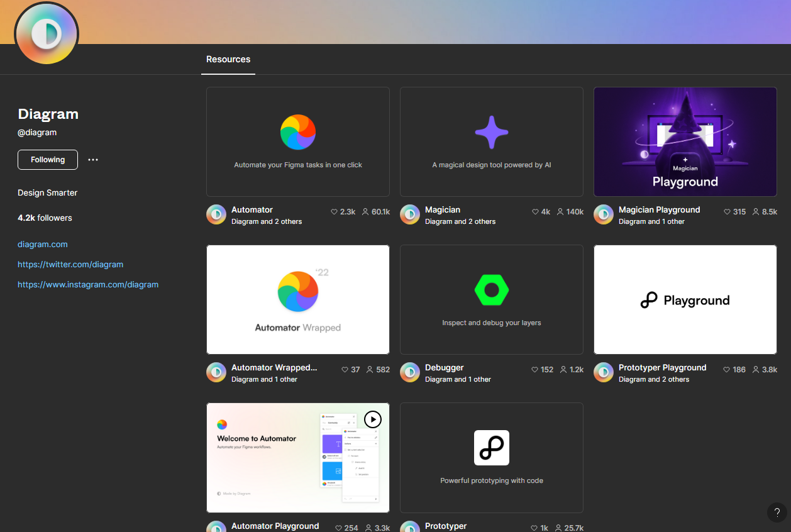Open the 'A magical design tool' thumbnail
Viewport: 791px width, 532px height.
click(x=492, y=141)
